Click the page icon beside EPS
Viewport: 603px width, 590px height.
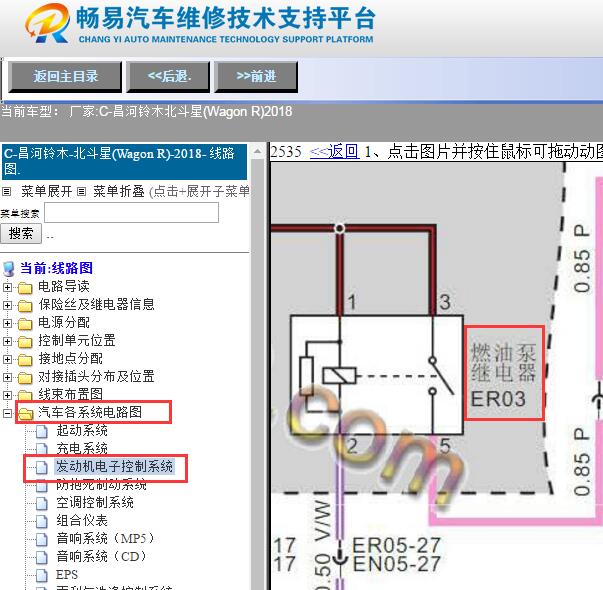(x=42, y=575)
